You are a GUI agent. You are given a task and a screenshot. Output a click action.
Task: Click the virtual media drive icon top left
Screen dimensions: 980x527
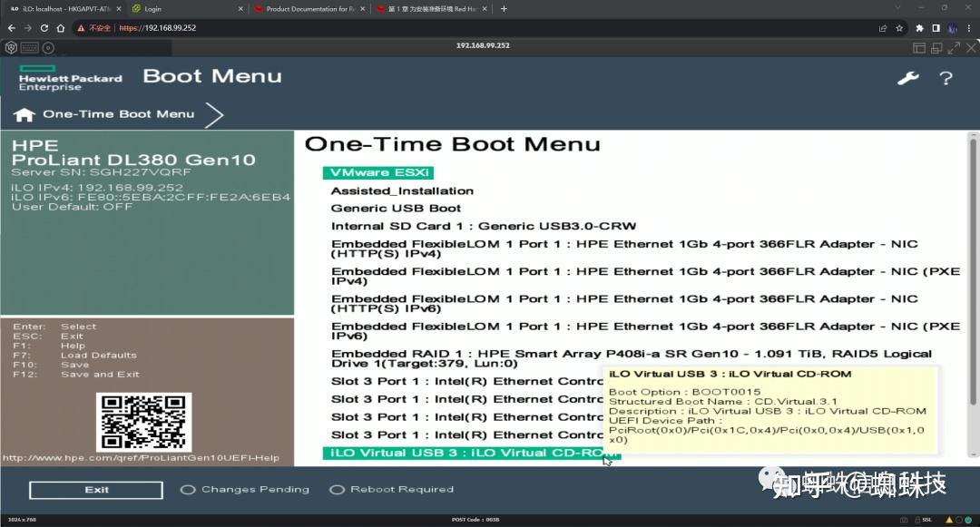click(10, 46)
